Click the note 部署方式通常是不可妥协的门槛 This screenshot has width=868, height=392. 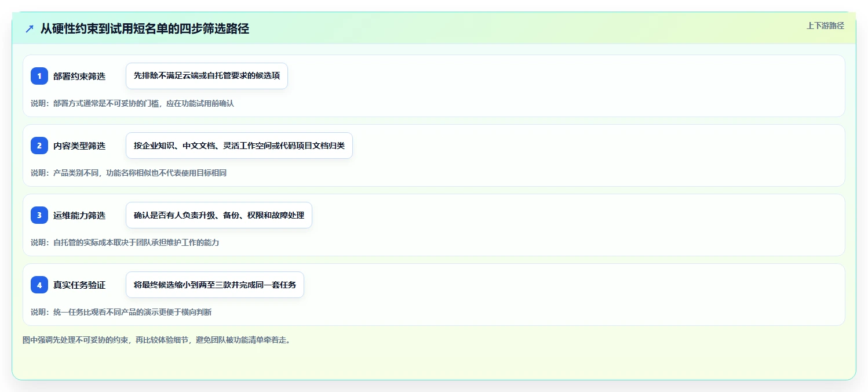[x=132, y=103]
